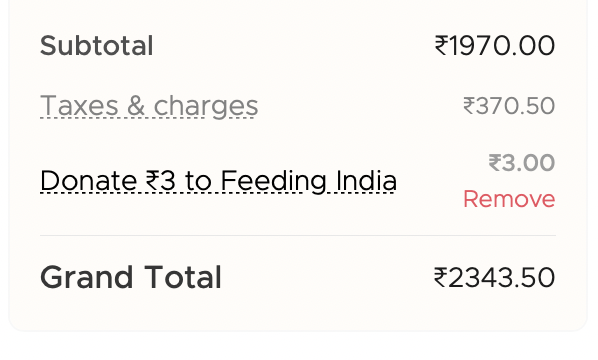Screen dimensions: 598x360
Task: Click the ₹2343.50 grand total amount
Action: (494, 277)
